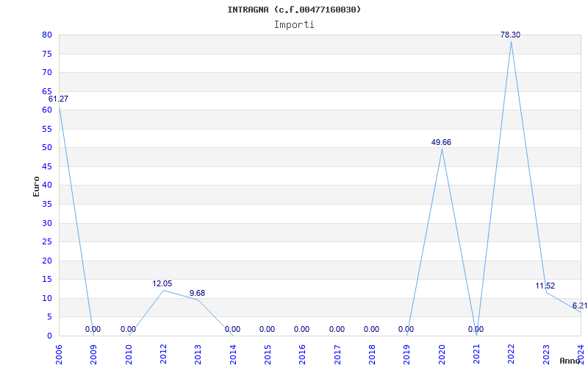
Task: Select the 9.68 data label
Action: coord(197,293)
